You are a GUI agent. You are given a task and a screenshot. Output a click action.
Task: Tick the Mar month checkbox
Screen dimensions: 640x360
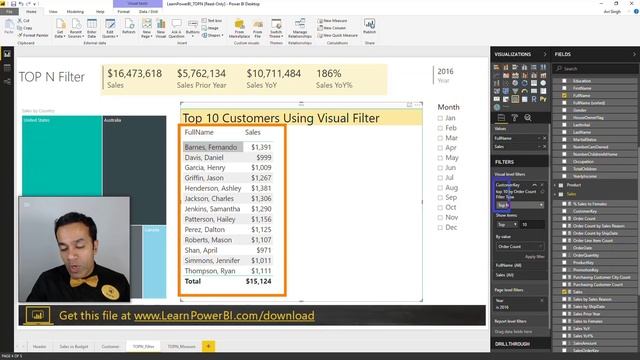(440, 138)
